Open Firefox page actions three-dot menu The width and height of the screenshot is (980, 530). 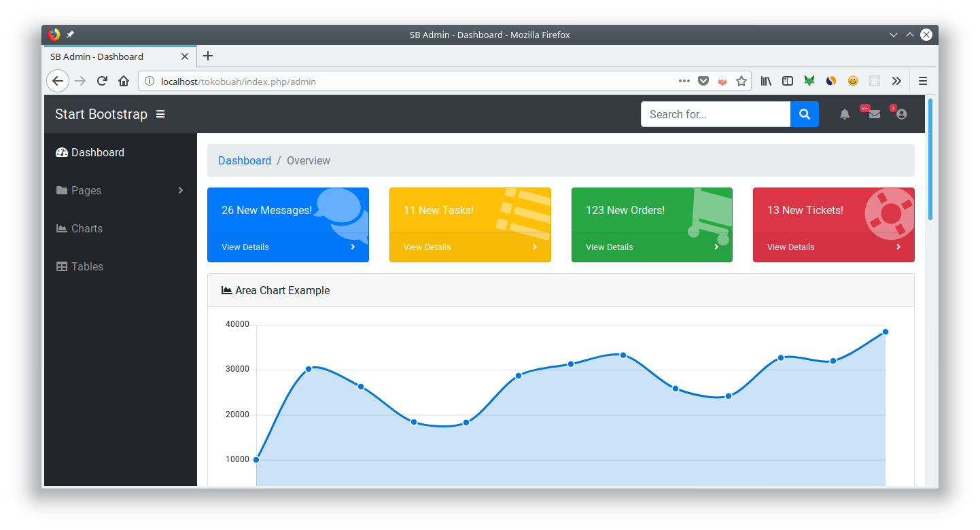(x=684, y=82)
